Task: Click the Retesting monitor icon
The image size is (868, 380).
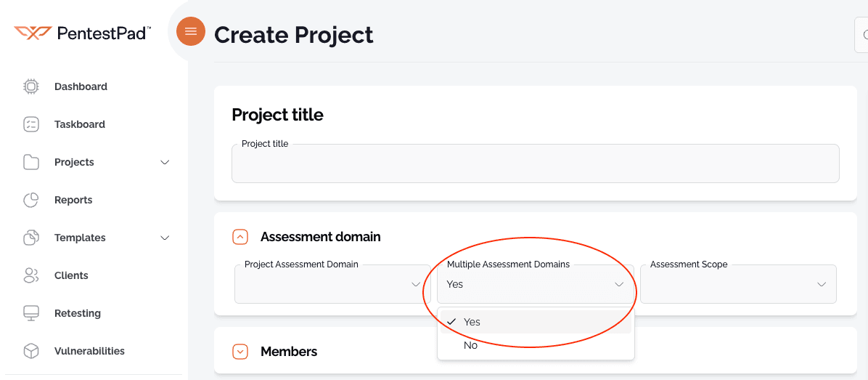Action: tap(31, 313)
